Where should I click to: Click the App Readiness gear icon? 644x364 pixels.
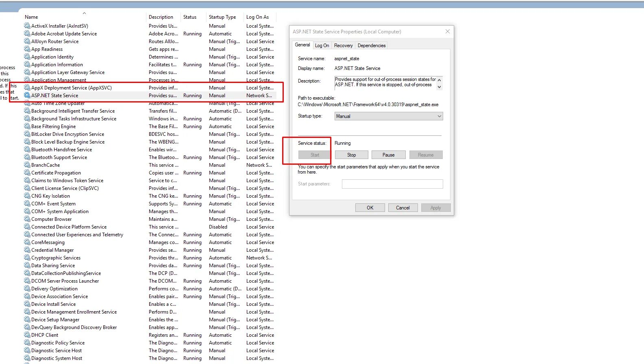tap(27, 49)
